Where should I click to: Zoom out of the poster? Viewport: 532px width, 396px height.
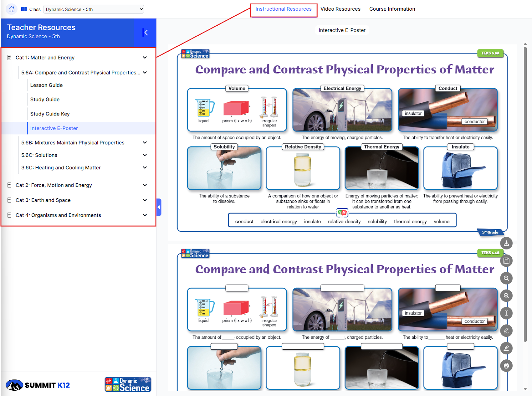point(506,296)
